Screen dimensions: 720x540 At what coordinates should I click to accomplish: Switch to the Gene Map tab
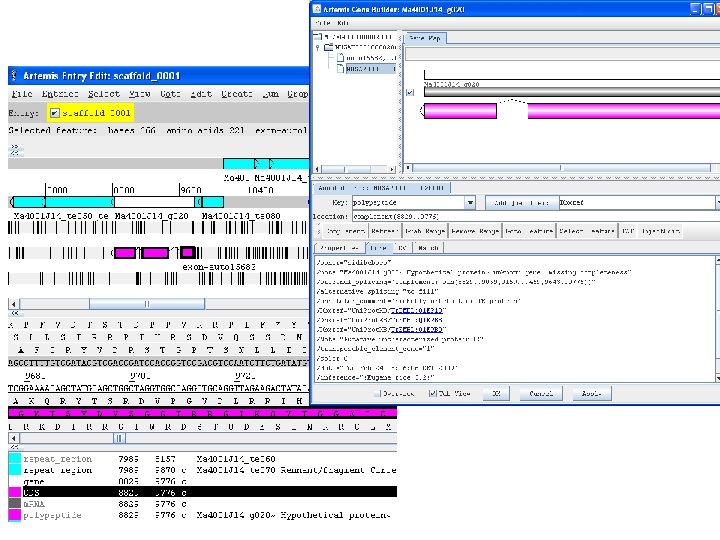(x=425, y=38)
